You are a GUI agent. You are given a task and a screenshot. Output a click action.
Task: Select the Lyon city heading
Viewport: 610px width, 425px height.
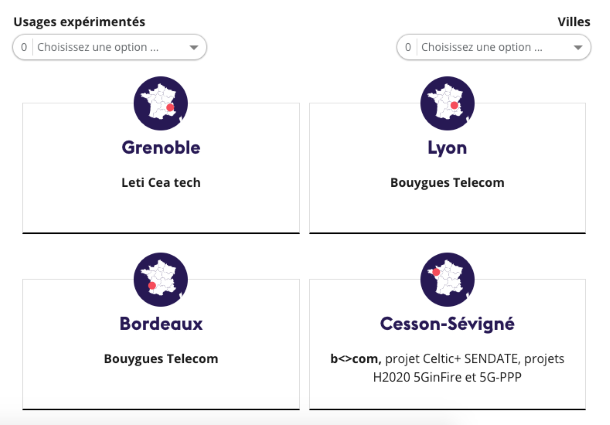coord(447,148)
